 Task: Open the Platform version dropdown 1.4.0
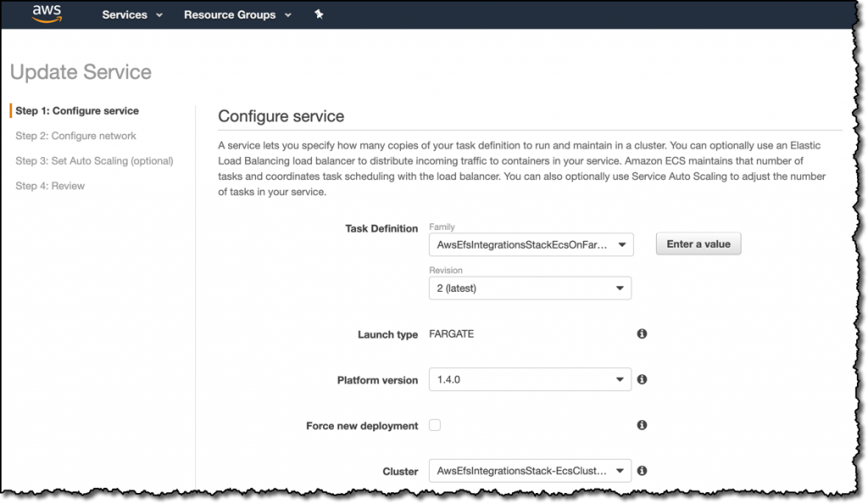[x=530, y=379]
